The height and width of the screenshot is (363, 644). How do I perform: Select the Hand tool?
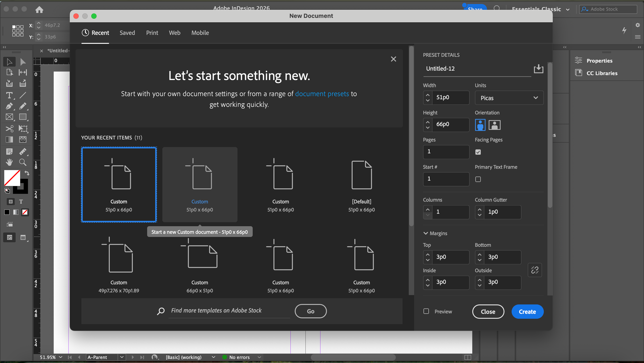[x=9, y=162]
